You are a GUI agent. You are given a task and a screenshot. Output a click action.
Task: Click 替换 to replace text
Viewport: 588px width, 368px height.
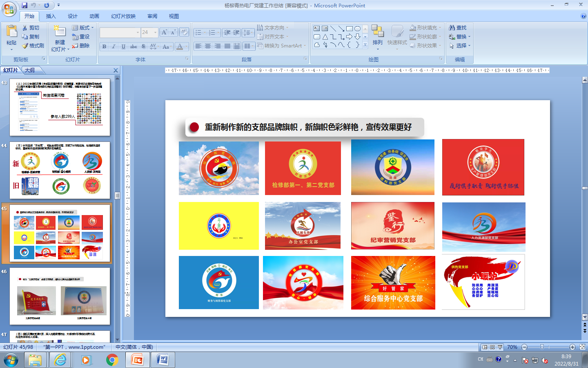[459, 37]
